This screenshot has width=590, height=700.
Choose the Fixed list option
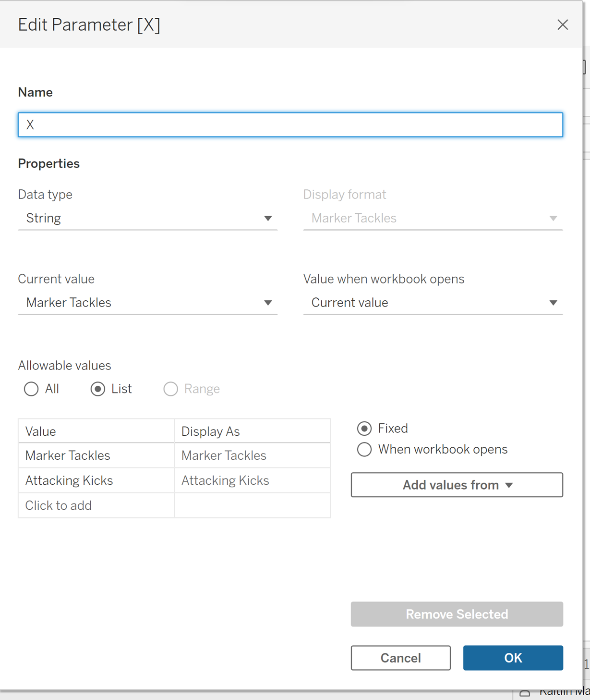pyautogui.click(x=364, y=429)
